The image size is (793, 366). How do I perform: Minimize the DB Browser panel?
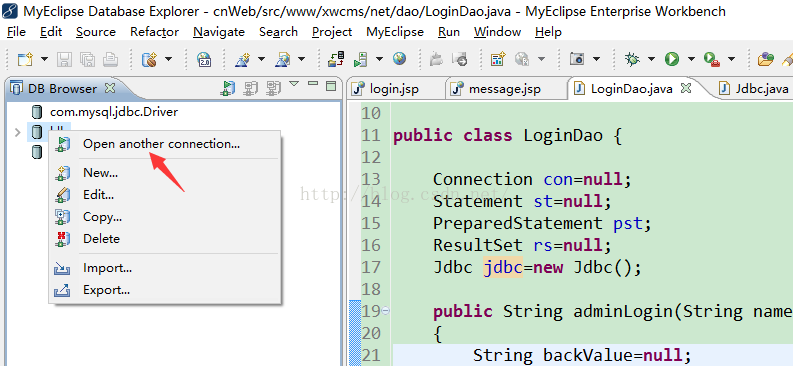tap(313, 83)
